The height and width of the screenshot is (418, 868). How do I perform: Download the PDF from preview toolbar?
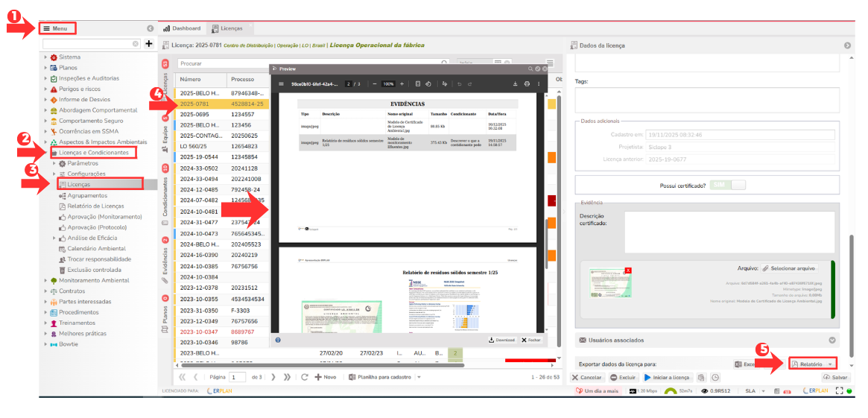(516, 83)
